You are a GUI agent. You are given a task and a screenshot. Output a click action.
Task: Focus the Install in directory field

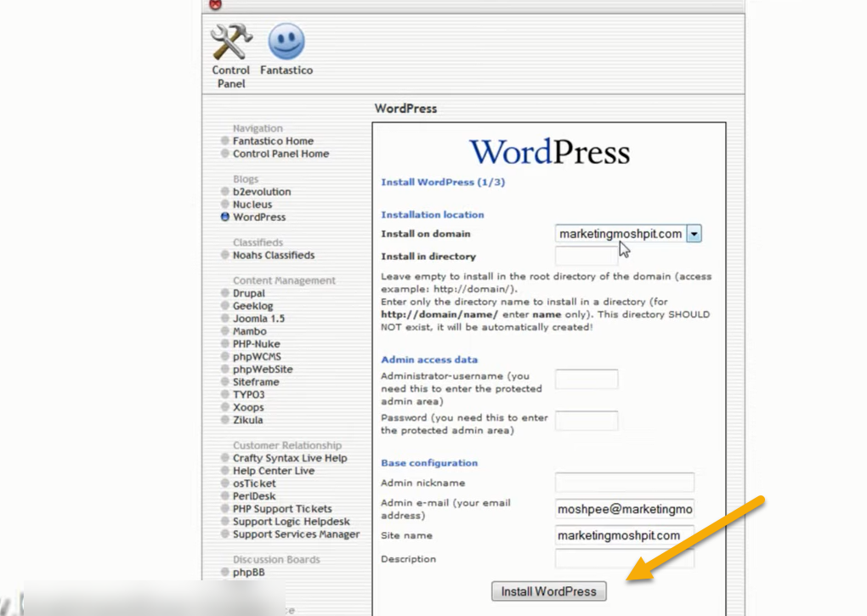click(586, 256)
